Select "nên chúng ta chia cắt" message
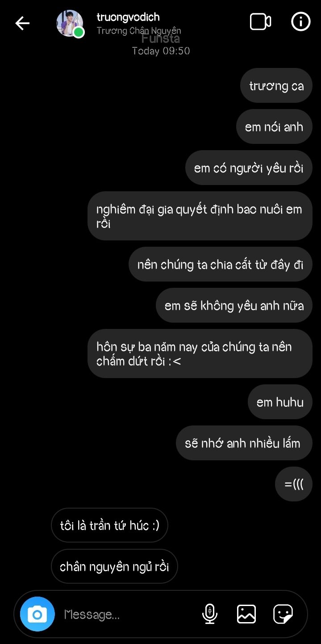The image size is (321, 644). [x=221, y=265]
